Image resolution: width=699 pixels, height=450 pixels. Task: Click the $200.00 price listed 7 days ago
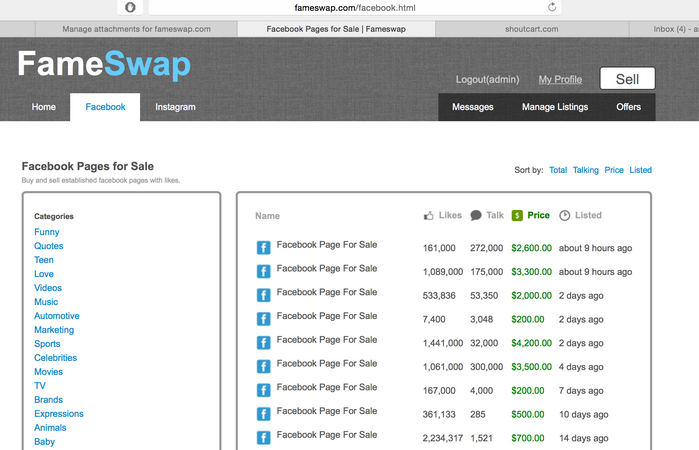pyautogui.click(x=528, y=391)
